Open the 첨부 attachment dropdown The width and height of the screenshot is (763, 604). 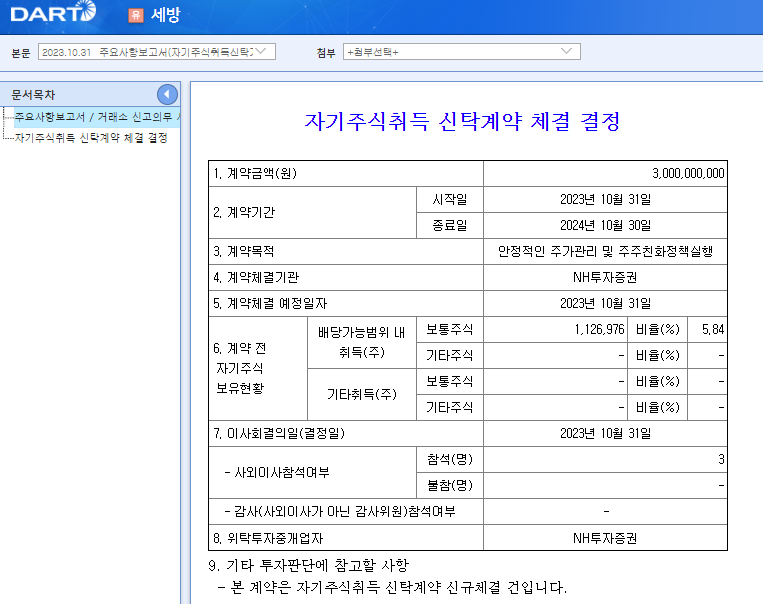(461, 52)
